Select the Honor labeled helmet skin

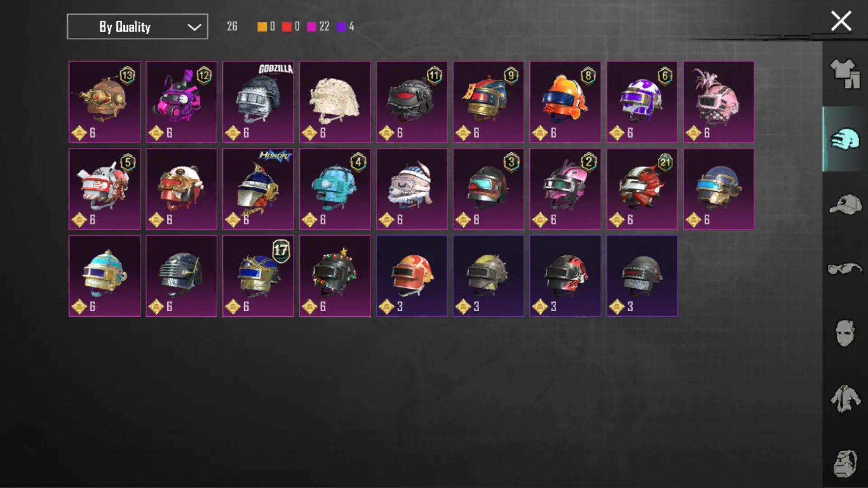[x=258, y=189]
